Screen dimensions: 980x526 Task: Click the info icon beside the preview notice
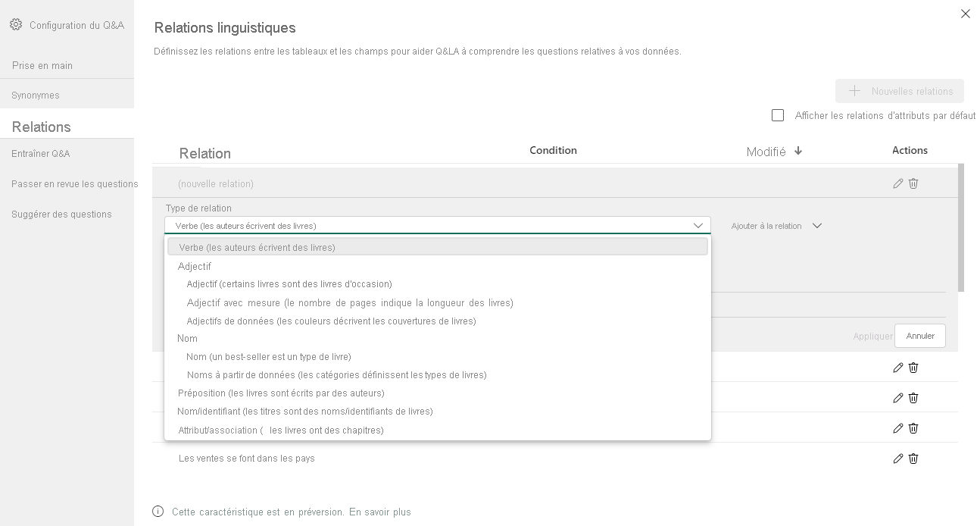point(158,512)
